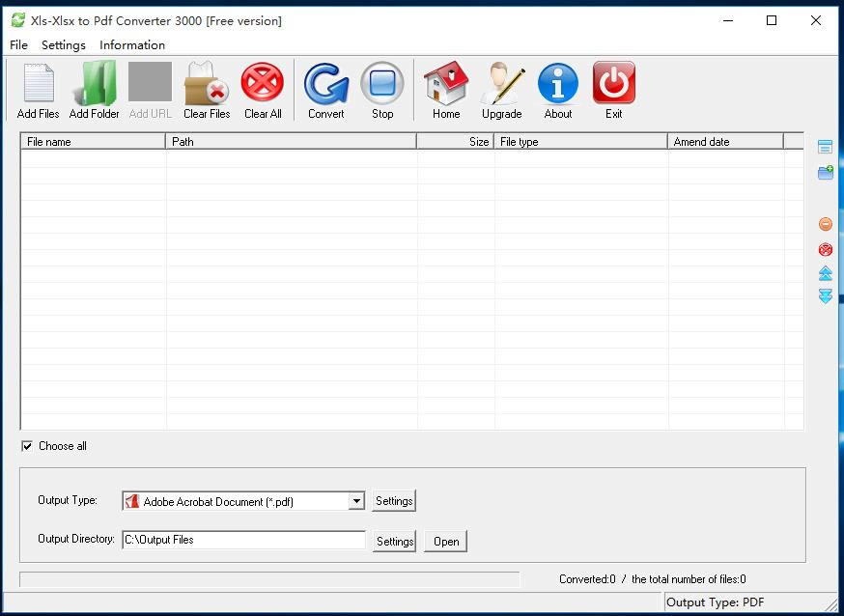Click Settings button next to Output Directory
The image size is (844, 616).
pyautogui.click(x=395, y=542)
